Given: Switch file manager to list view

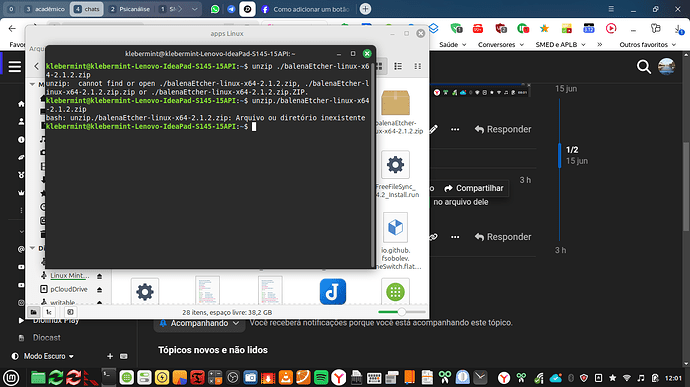Looking at the screenshot, I should (398, 66).
